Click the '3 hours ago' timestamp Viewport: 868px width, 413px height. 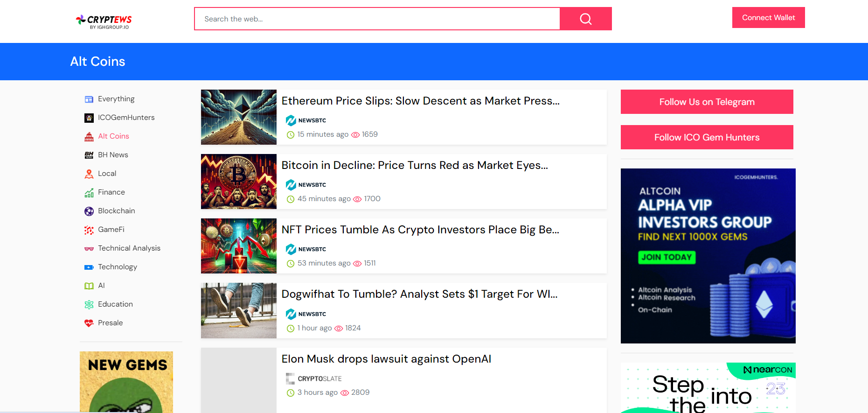318,392
